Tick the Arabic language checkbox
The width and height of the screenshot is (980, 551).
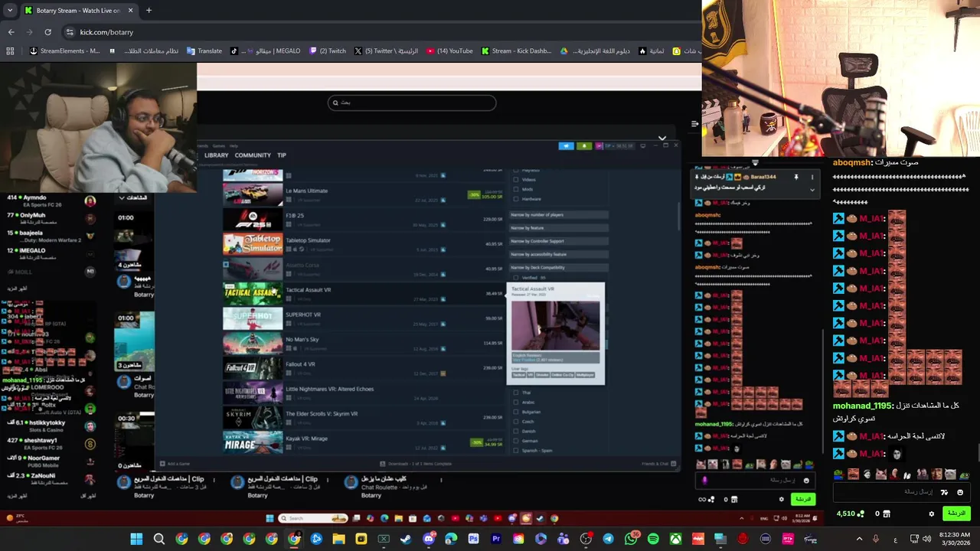[x=516, y=402]
